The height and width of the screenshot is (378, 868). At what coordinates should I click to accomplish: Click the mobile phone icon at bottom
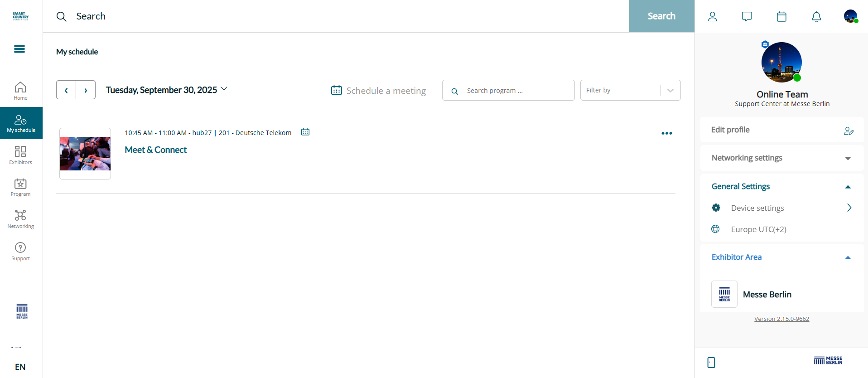[x=711, y=363]
